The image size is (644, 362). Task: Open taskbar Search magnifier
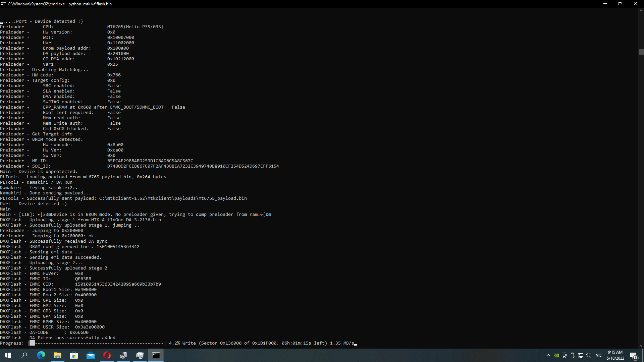(x=24, y=355)
